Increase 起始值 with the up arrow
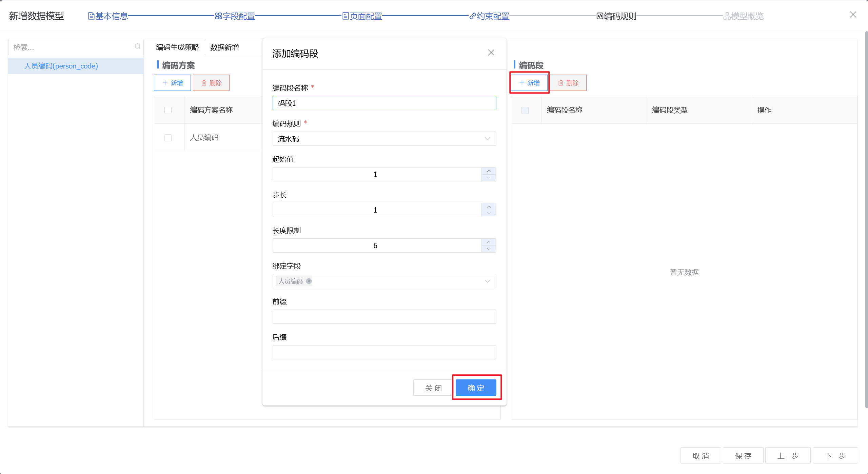The width and height of the screenshot is (868, 474). tap(489, 171)
